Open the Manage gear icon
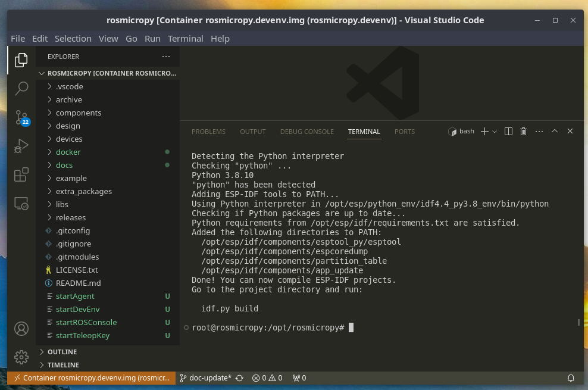Viewport: 588px width, 390px height. [21, 357]
